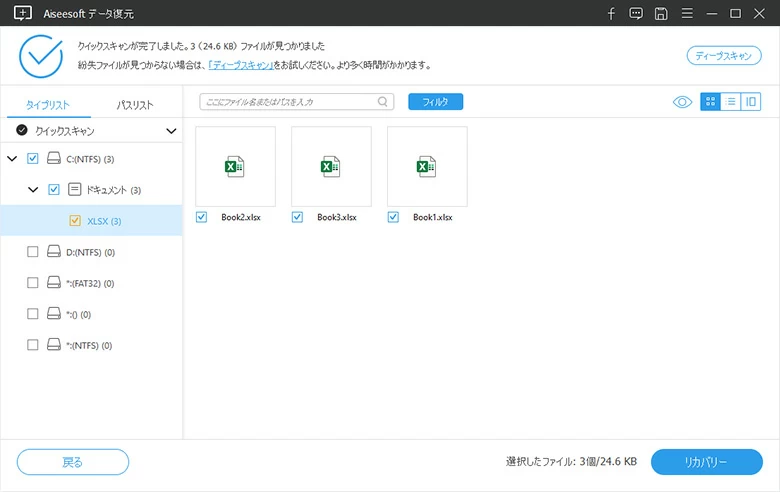Collapse the ドキュメント folder node
780x492 pixels.
[x=33, y=189]
